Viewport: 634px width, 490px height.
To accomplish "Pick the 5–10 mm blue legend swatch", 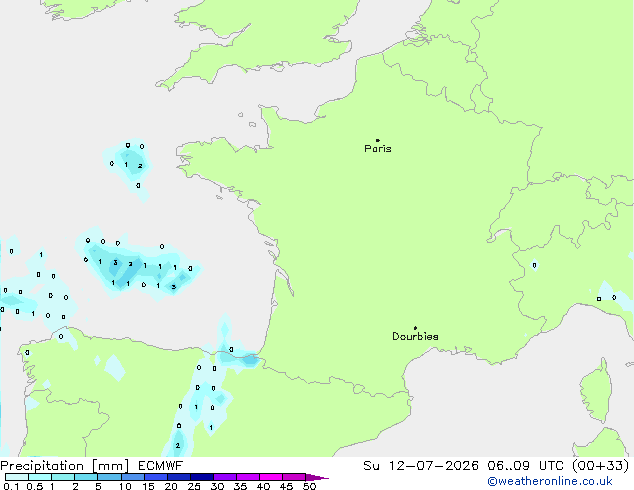I will (109, 477).
